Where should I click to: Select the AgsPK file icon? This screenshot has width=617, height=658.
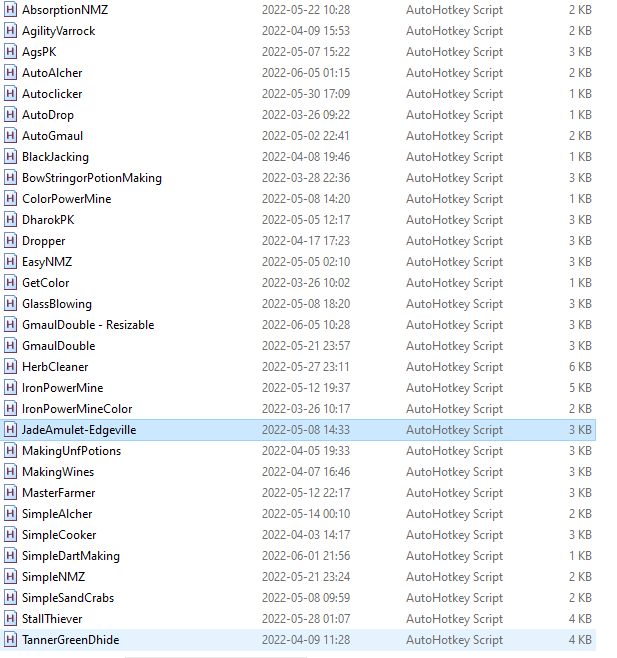(10, 51)
